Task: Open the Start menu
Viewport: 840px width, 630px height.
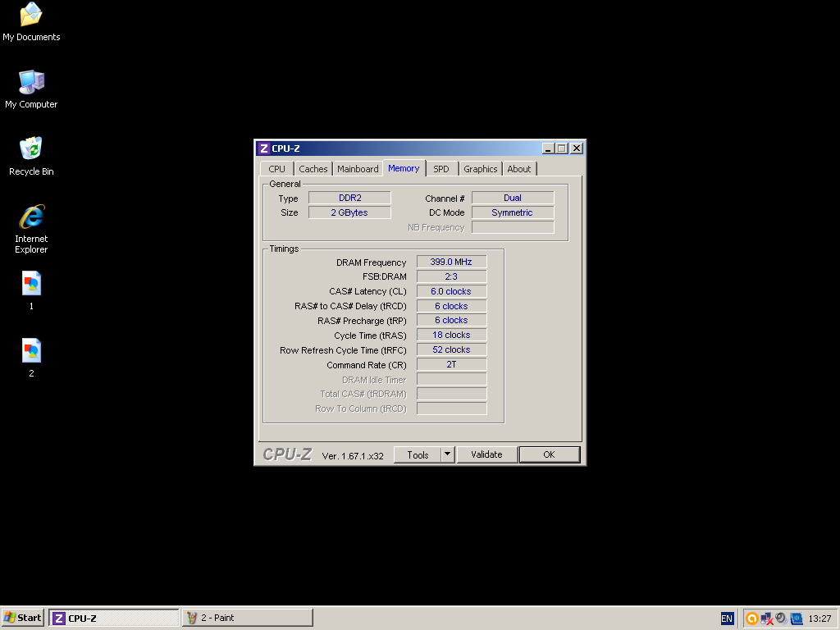Action: pyautogui.click(x=22, y=618)
